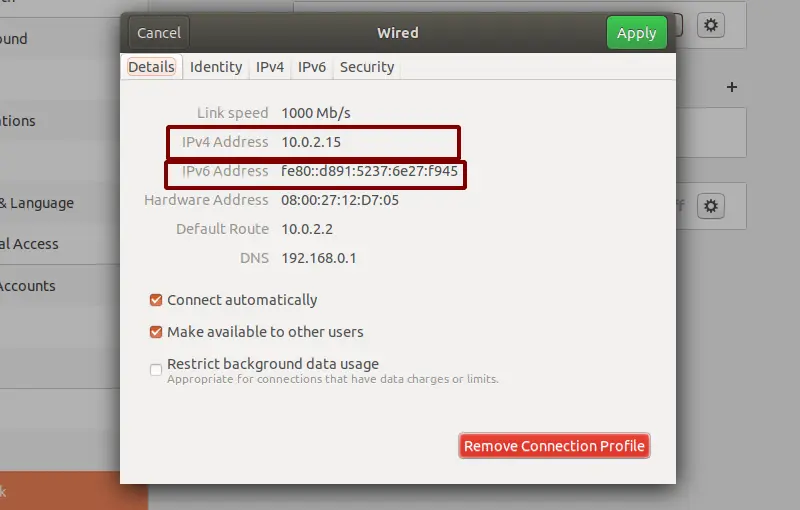Switch to the IPv4 tab
This screenshot has height=510, width=800.
point(270,67)
